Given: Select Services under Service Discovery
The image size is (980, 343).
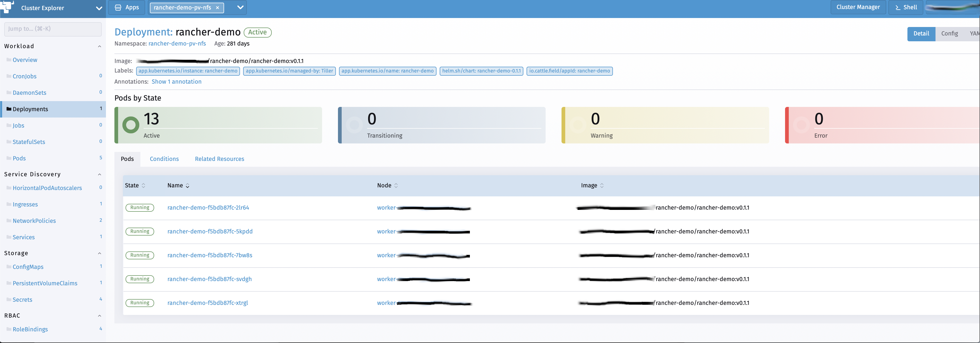Looking at the screenshot, I should point(24,237).
